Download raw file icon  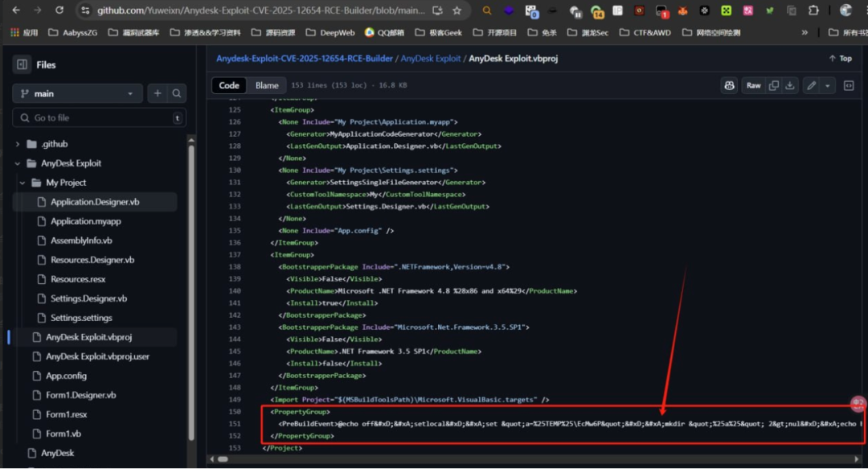(790, 85)
